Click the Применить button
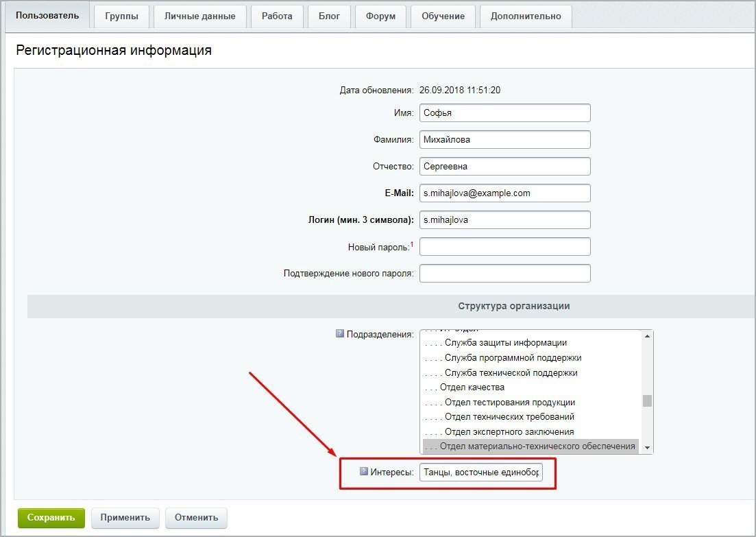Viewport: 756px width, 537px height. pyautogui.click(x=125, y=518)
